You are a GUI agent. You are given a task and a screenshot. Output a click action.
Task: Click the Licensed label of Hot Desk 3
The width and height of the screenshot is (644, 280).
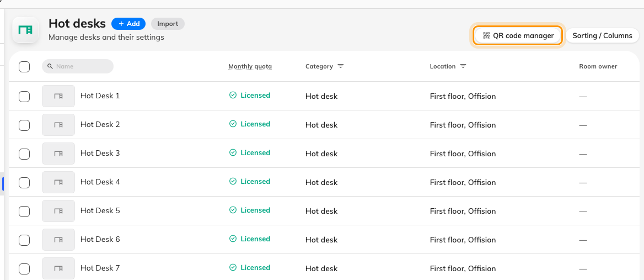pos(255,153)
